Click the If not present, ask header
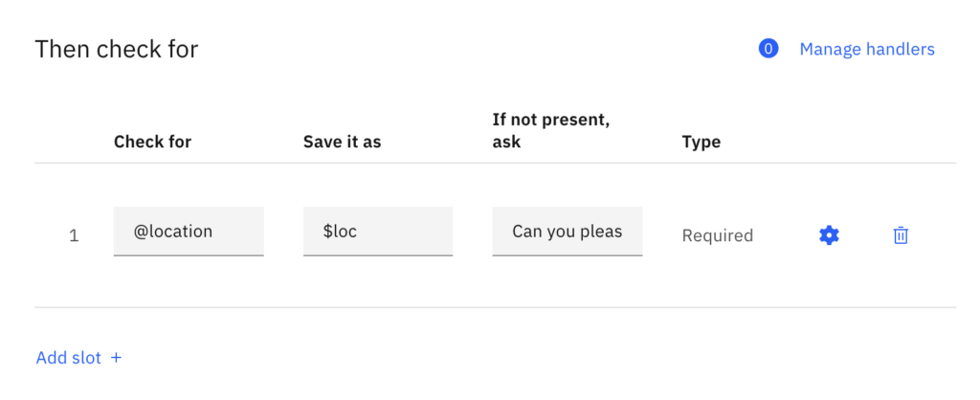 pos(551,131)
